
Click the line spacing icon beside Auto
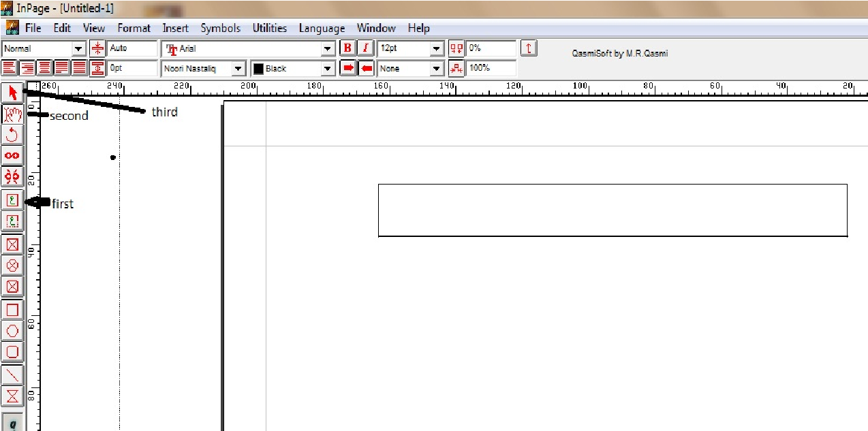coord(97,48)
